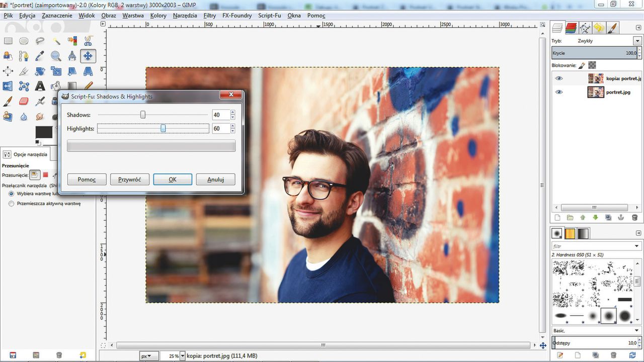Choose 'Przemieszcza aktywną warstwę' radio option
This screenshot has width=644, height=362.
(11, 204)
